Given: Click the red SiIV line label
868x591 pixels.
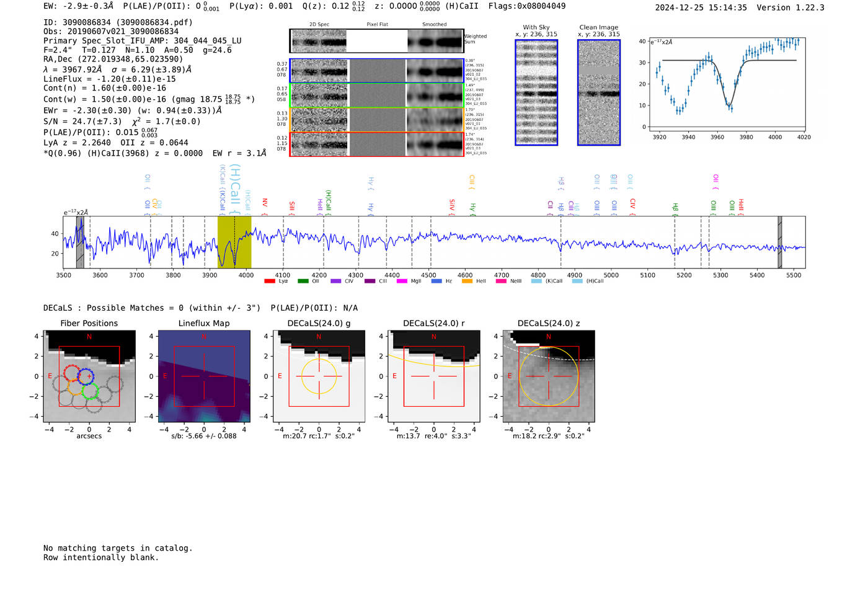Looking at the screenshot, I should coord(452,207).
